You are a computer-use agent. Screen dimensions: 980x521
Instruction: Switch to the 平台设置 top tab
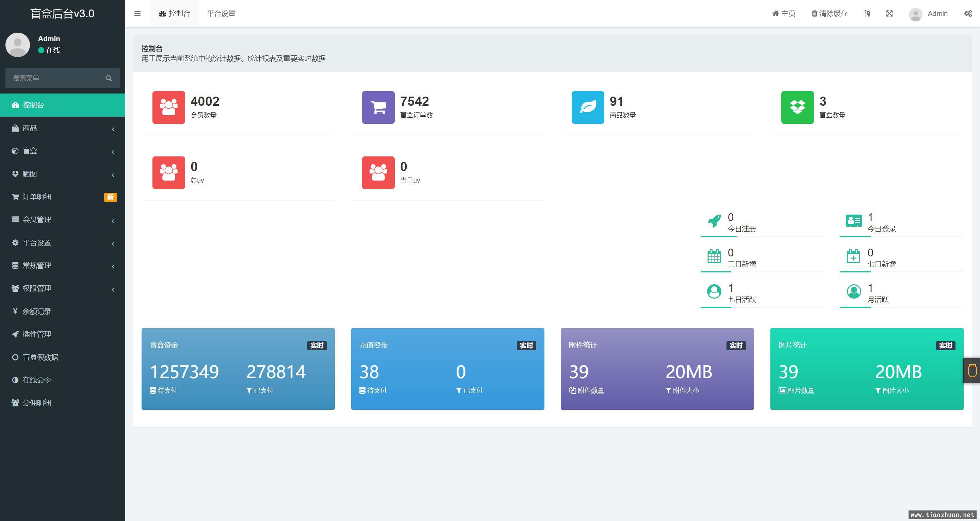[221, 14]
